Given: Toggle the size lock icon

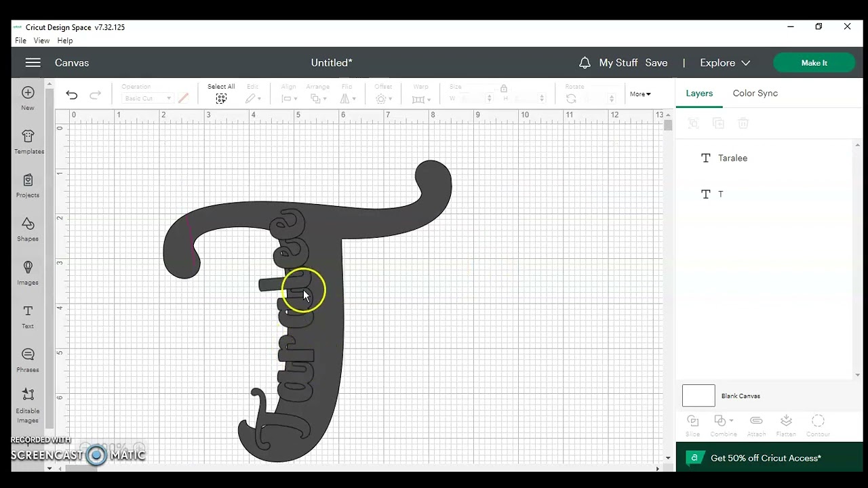Looking at the screenshot, I should point(504,88).
